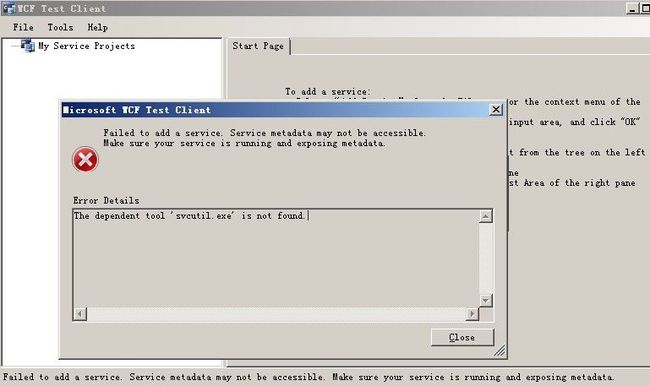The width and height of the screenshot is (650, 386).
Task: Click the horizontal scroll right arrow
Action: click(472, 314)
